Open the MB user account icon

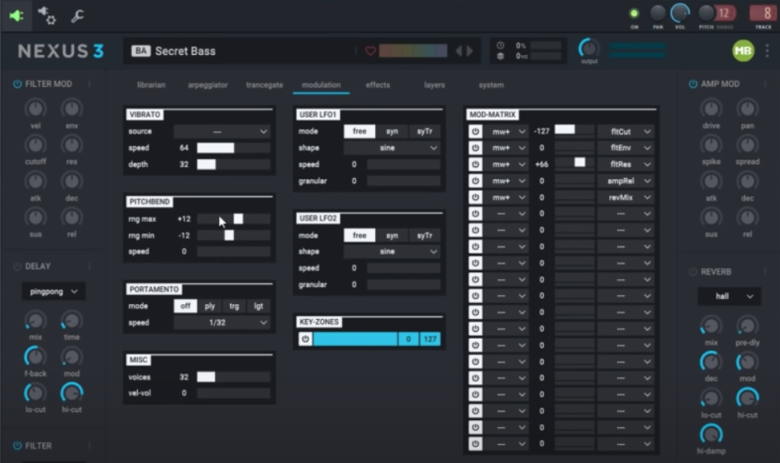[x=743, y=51]
